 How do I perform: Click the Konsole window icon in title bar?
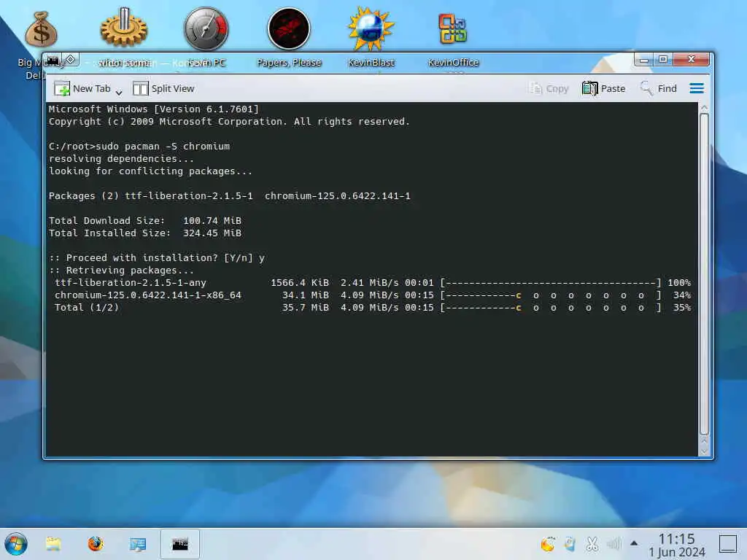[53, 61]
